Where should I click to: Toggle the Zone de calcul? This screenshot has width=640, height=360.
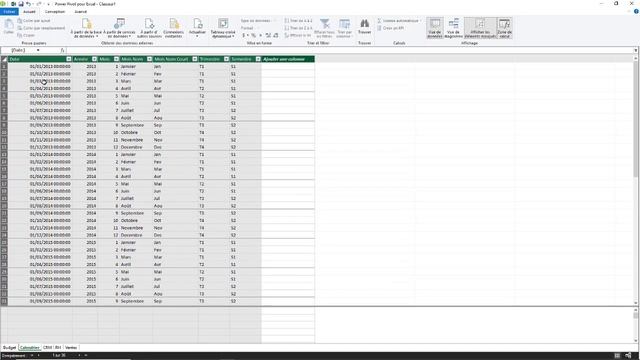(x=504, y=28)
